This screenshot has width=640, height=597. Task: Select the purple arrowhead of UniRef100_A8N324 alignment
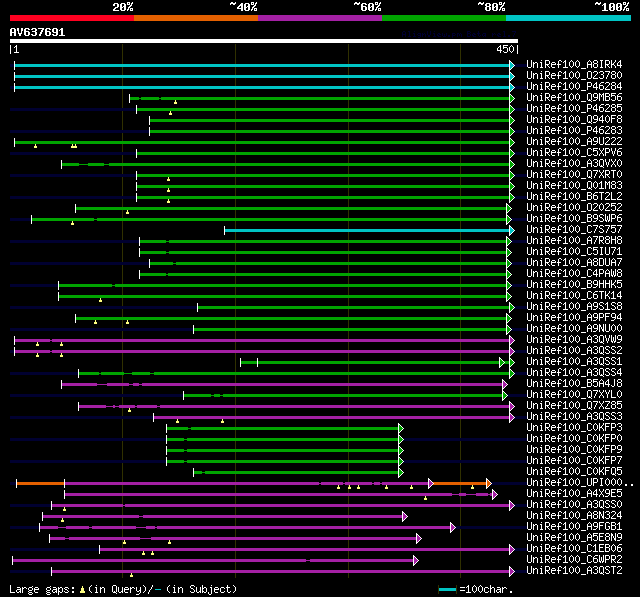[404, 517]
